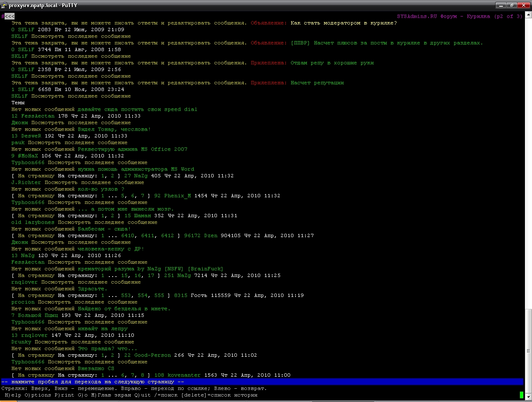Open thread 'Здрасьте.'
This screenshot has height=402, width=532.
(93, 289)
